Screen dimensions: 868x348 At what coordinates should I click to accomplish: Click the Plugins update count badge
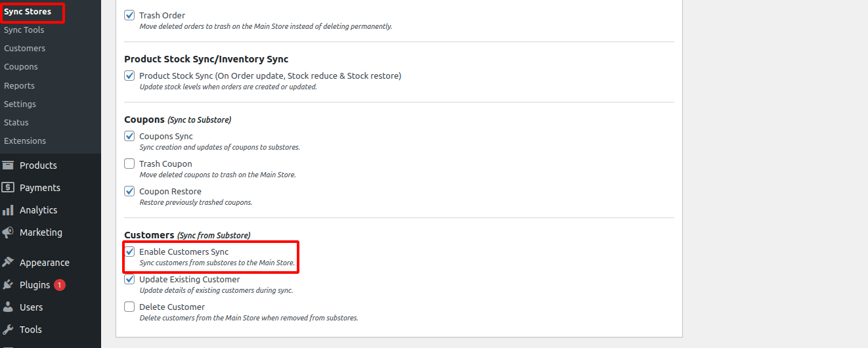(60, 285)
